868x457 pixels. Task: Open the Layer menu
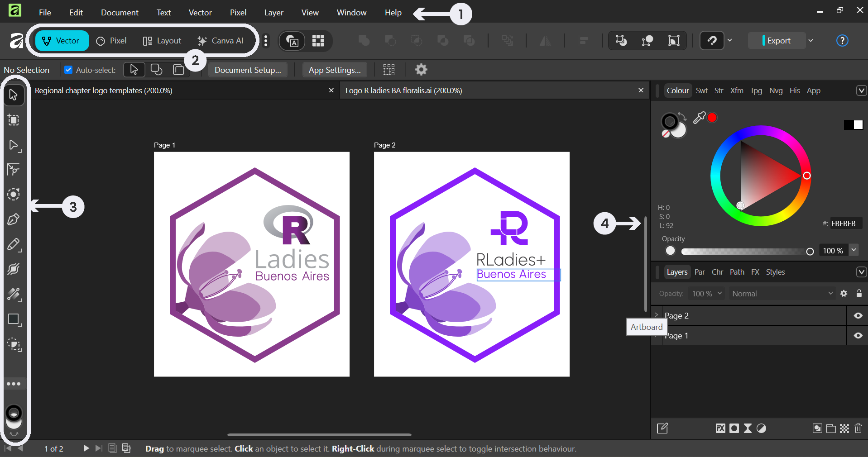[x=274, y=13]
